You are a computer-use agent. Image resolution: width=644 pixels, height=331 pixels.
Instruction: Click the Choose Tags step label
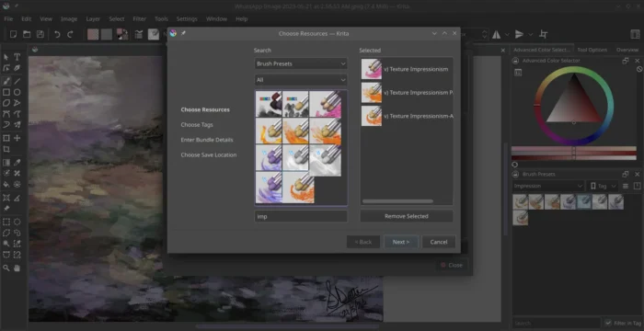coord(197,125)
